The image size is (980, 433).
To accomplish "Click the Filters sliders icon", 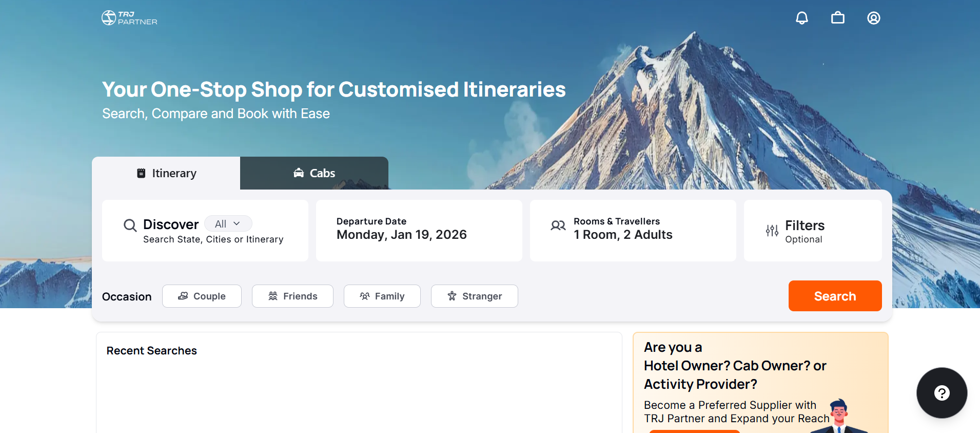I will (x=772, y=231).
